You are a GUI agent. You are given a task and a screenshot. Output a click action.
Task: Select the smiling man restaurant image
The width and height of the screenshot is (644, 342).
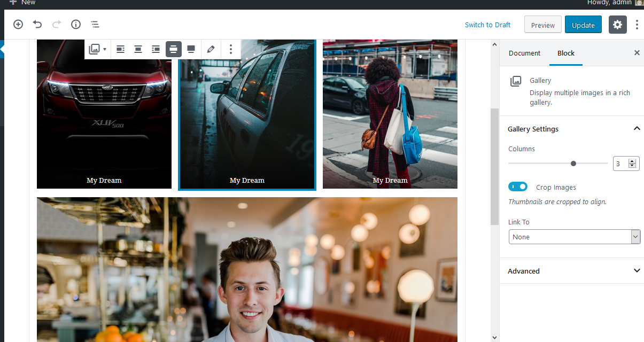pyautogui.click(x=247, y=269)
